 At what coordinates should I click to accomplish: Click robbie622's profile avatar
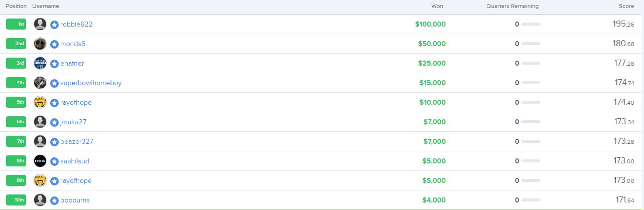click(40, 24)
